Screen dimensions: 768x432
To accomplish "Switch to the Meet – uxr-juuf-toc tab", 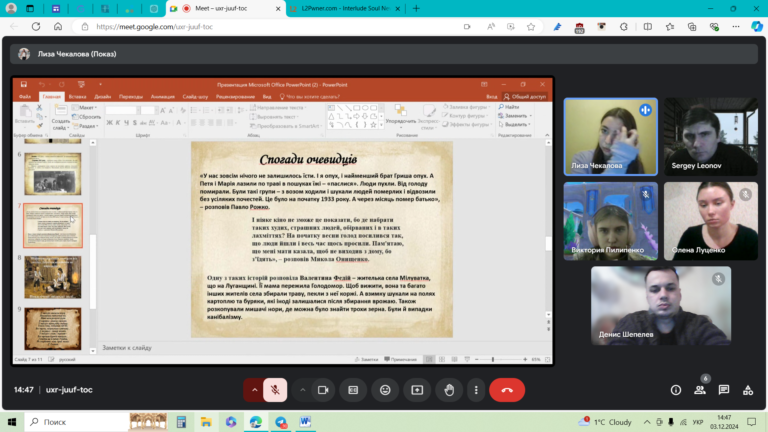I will coord(225,8).
